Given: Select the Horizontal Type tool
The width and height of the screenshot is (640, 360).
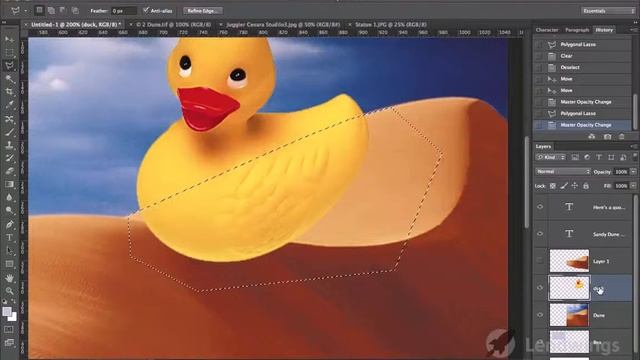Looking at the screenshot, I should click(9, 238).
